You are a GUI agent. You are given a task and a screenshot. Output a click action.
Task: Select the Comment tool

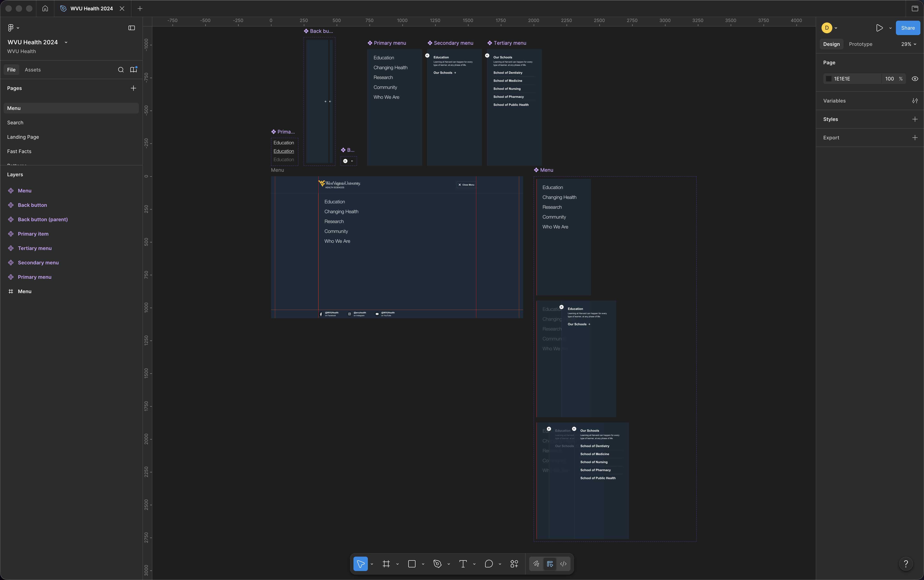[x=489, y=564]
